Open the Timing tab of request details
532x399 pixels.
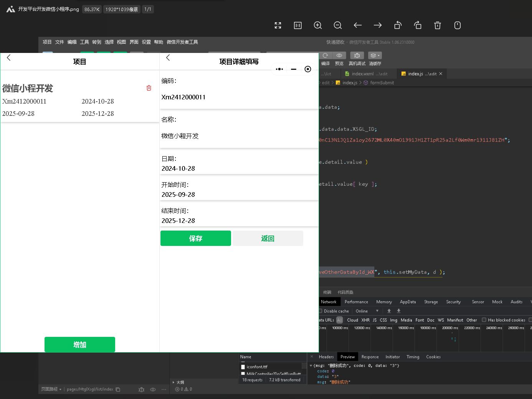click(x=413, y=357)
